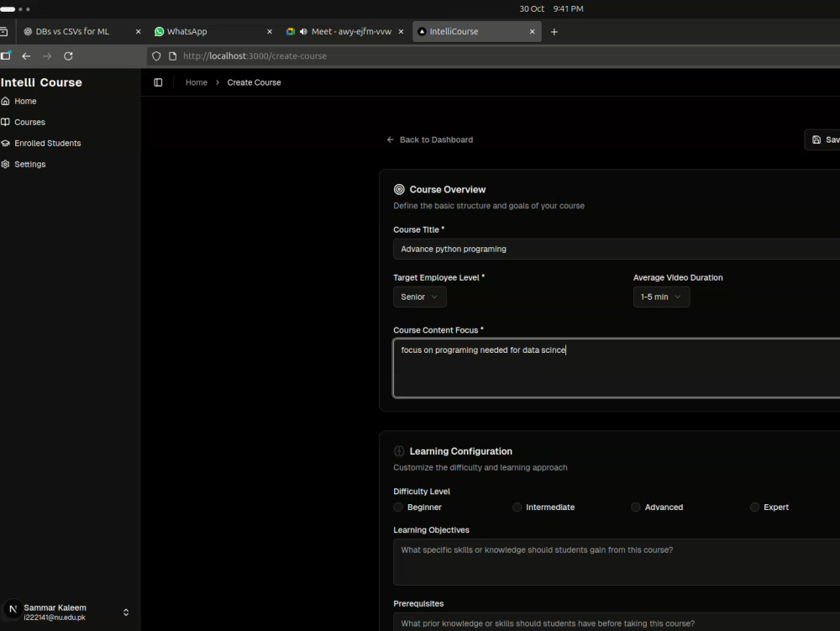Open Average Video Duration 1-5 min dropdown
The image size is (840, 631).
tap(661, 297)
